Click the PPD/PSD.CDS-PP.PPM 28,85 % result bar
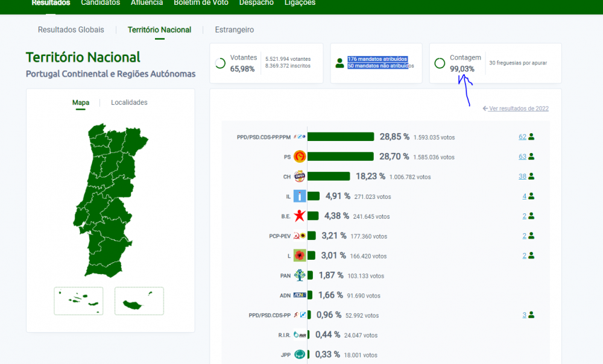 (x=341, y=136)
